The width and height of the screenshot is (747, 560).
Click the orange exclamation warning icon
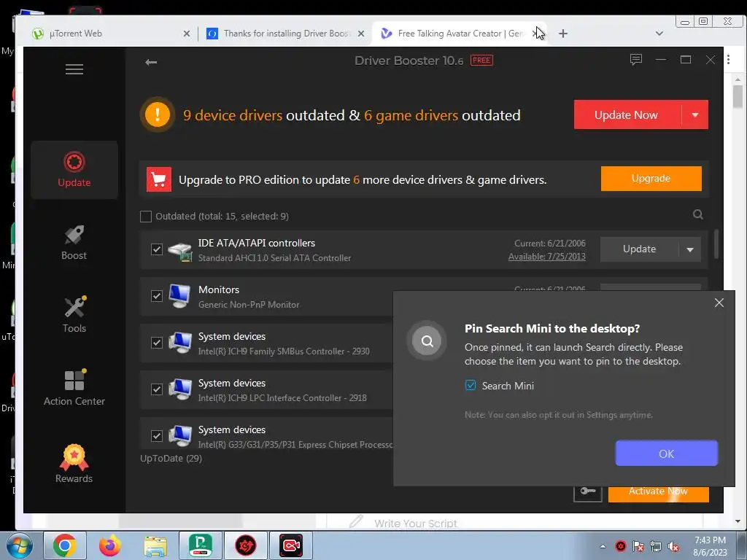coord(158,114)
